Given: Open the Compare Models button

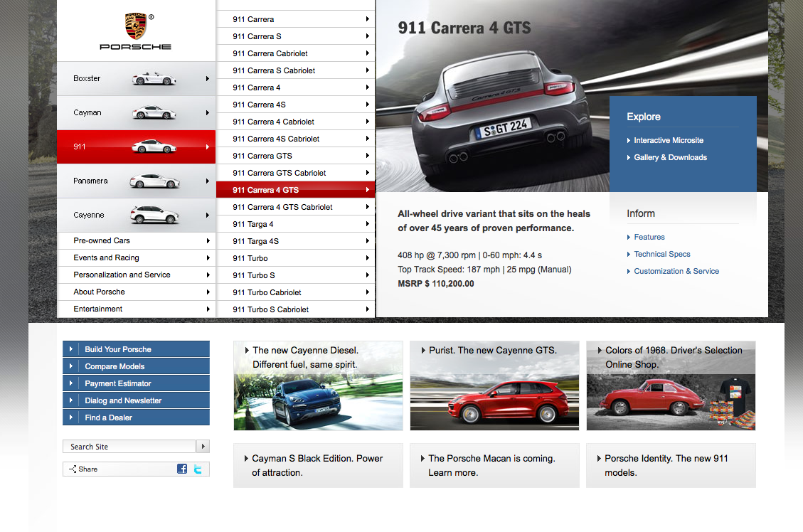Looking at the screenshot, I should [137, 366].
